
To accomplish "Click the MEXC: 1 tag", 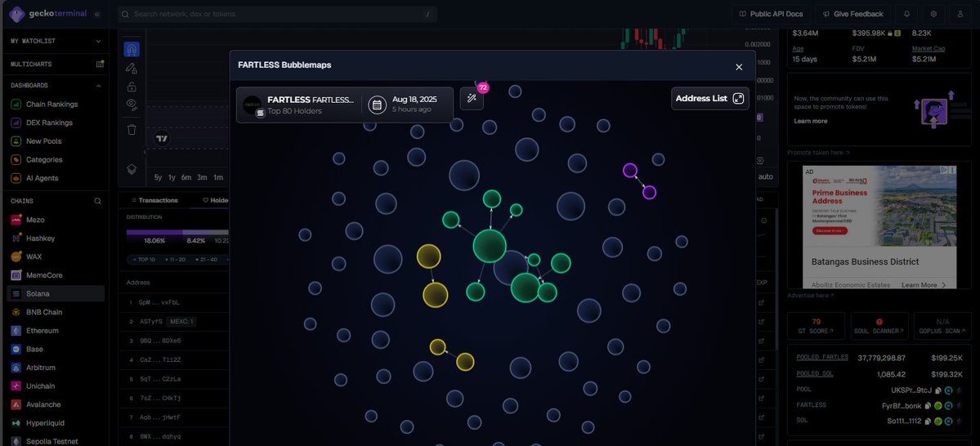I will (181, 322).
